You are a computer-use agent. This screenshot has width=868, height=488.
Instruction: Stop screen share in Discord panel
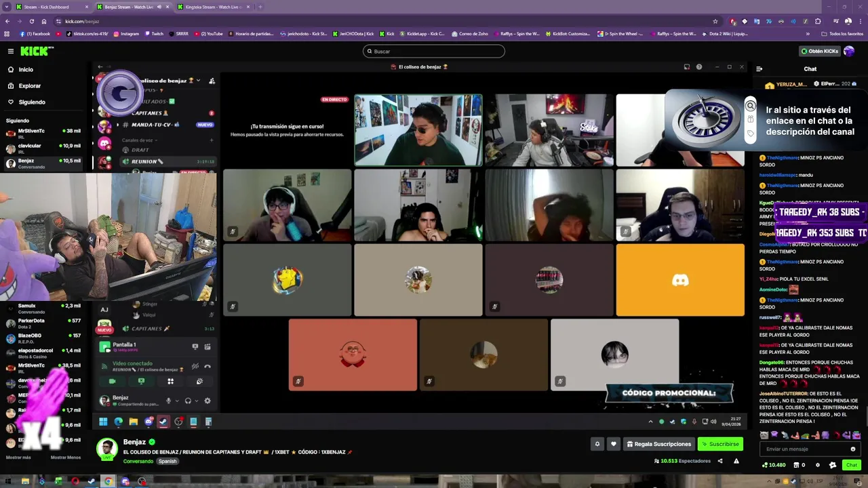141,381
